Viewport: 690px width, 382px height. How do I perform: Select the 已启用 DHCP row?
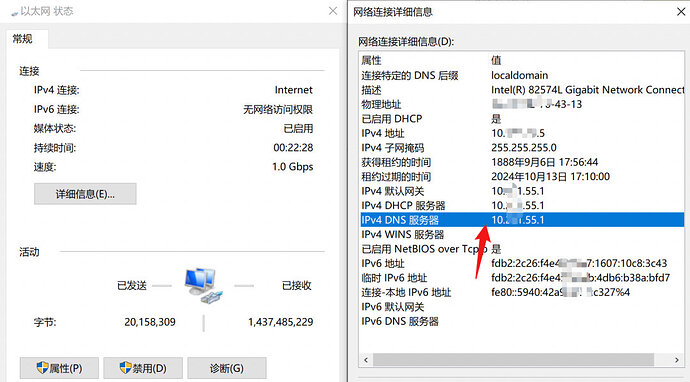coord(522,119)
